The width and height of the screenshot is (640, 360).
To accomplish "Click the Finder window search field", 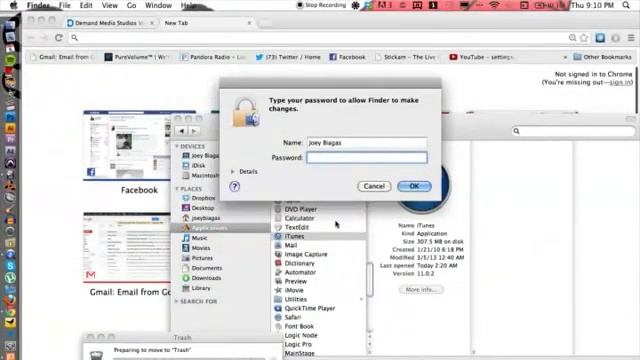I will point(573,131).
